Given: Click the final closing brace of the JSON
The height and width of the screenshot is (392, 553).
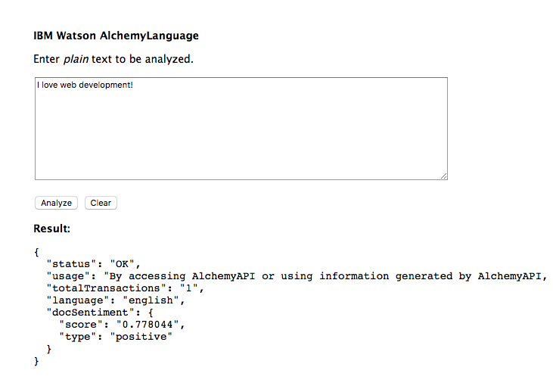Looking at the screenshot, I should (x=36, y=361).
